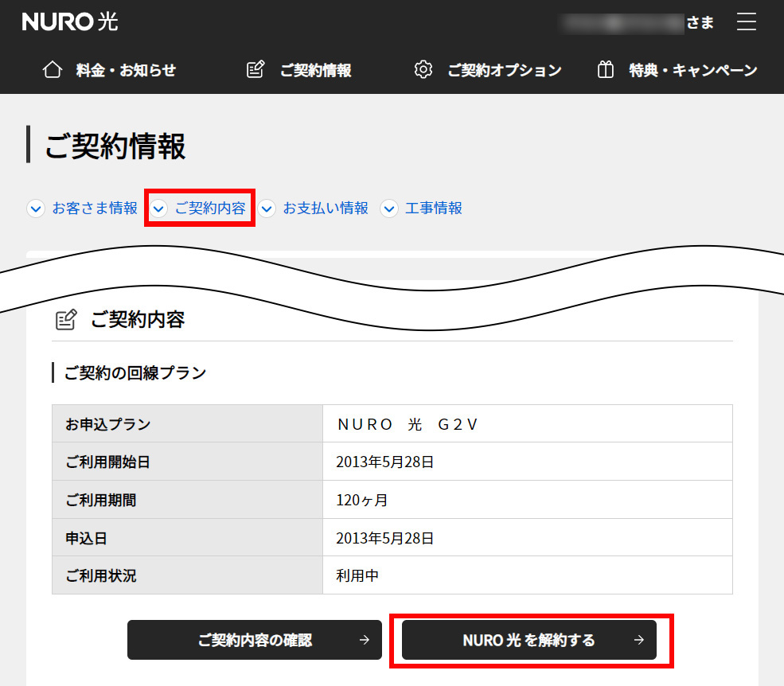Jump to 工事情報 section link

click(434, 208)
